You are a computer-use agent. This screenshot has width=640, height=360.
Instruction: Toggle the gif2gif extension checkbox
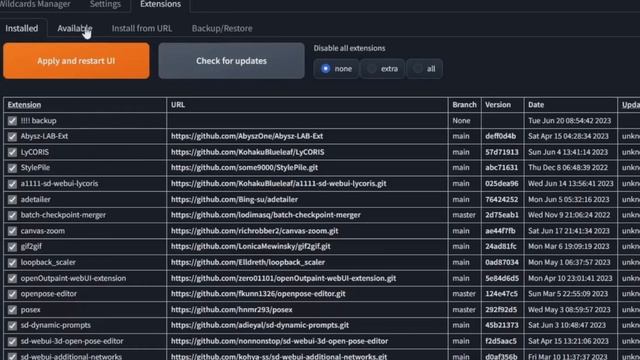point(12,247)
